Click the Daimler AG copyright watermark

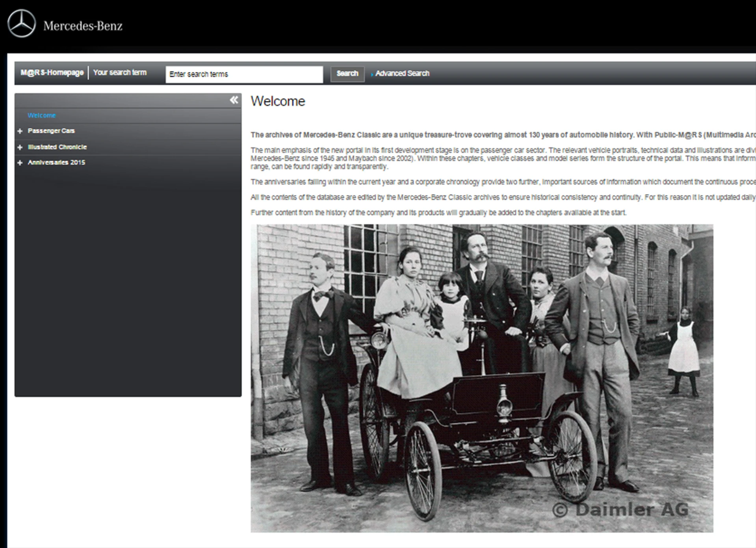pos(620,509)
